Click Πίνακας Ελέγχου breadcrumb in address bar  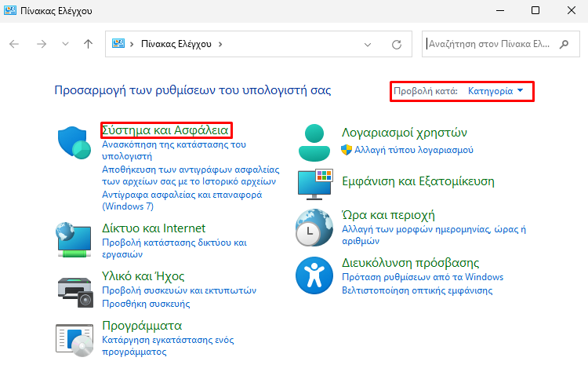click(x=176, y=44)
